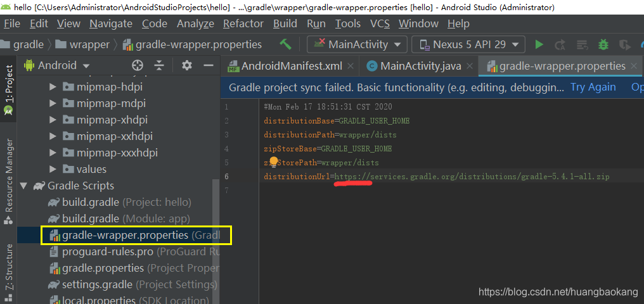The width and height of the screenshot is (644, 304).
Task: Select settings.gradle file
Action: click(x=132, y=284)
